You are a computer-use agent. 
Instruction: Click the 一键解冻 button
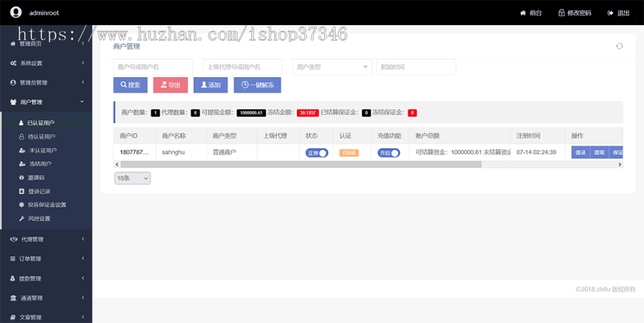tap(258, 85)
